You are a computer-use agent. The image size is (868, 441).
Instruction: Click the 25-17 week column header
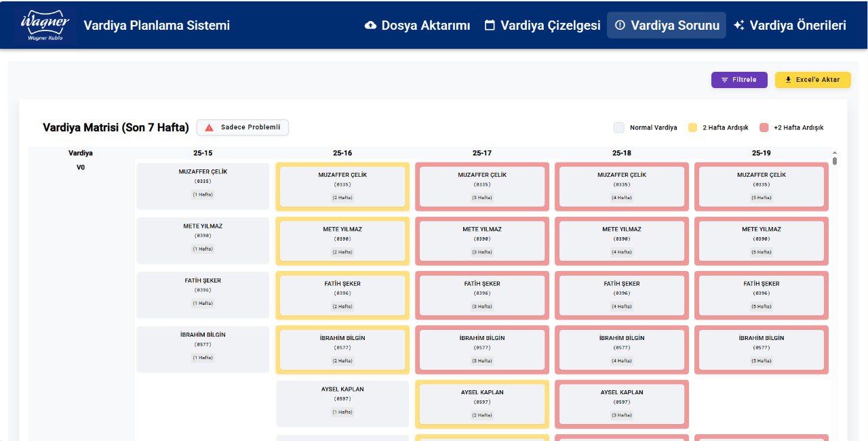pos(482,152)
